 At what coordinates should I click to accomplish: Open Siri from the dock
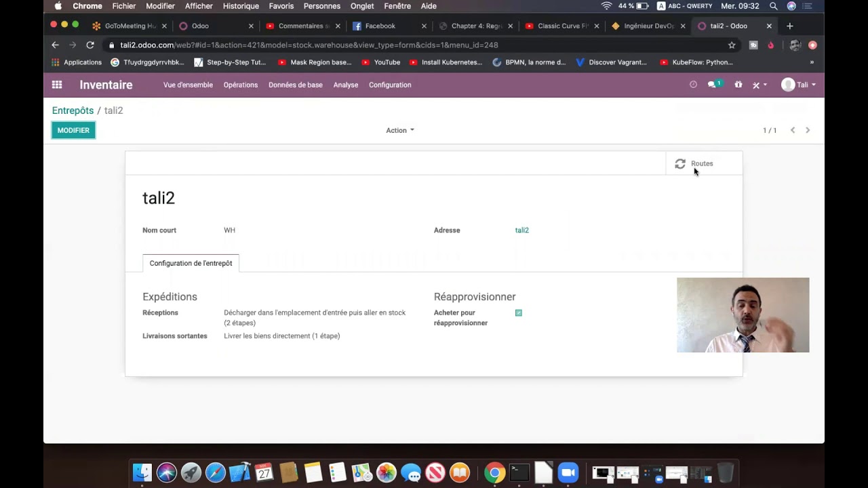tap(167, 472)
